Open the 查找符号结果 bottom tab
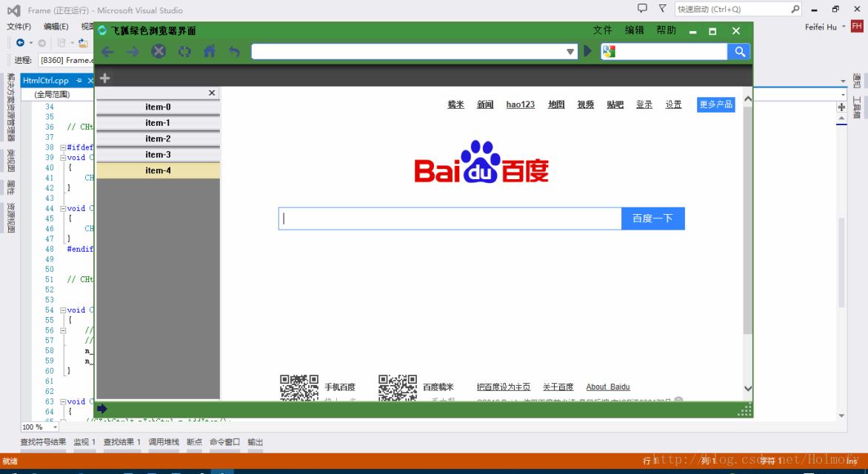Viewport: 868px width, 474px height. pyautogui.click(x=43, y=442)
